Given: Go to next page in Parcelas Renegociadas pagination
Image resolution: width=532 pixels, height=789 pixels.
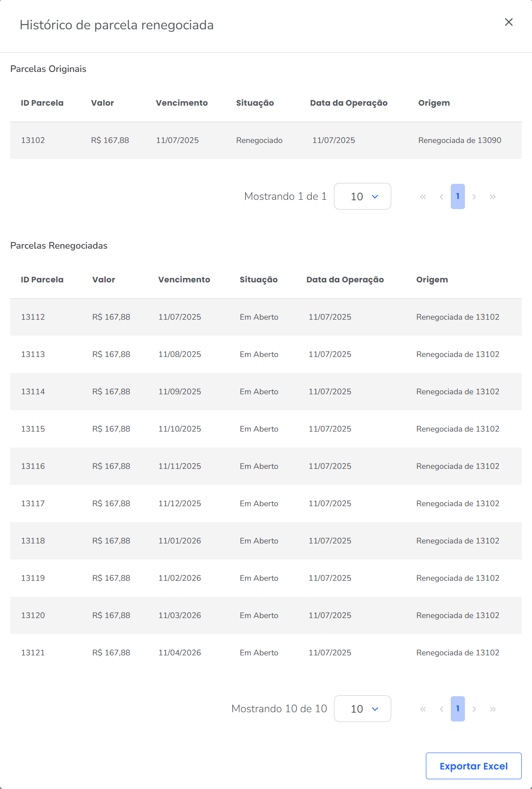Looking at the screenshot, I should tap(474, 709).
